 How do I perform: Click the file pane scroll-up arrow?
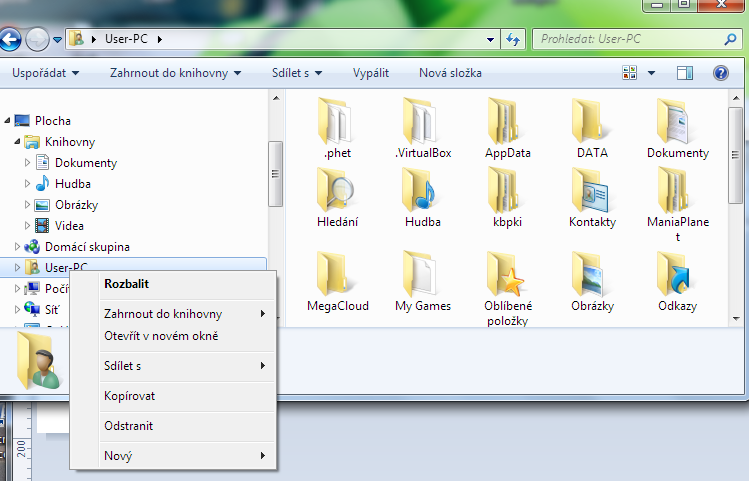tap(736, 98)
